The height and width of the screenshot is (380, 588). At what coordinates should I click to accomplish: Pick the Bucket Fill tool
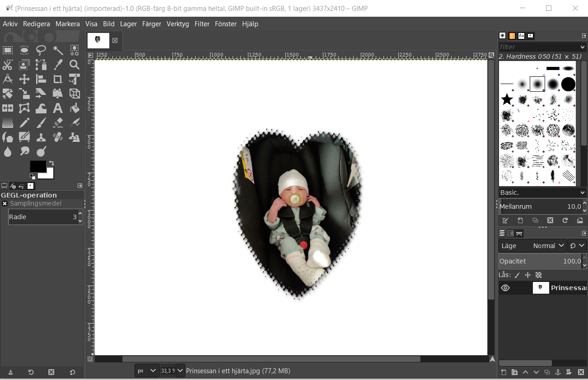[75, 108]
